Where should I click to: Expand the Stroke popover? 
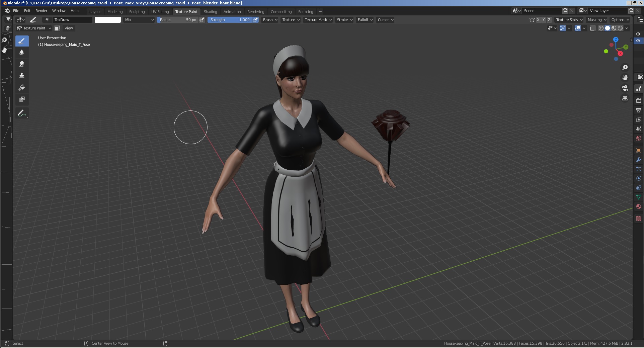pyautogui.click(x=345, y=20)
